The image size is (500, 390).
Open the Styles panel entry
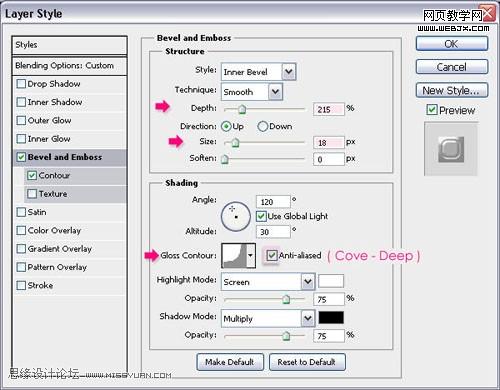[x=69, y=45]
